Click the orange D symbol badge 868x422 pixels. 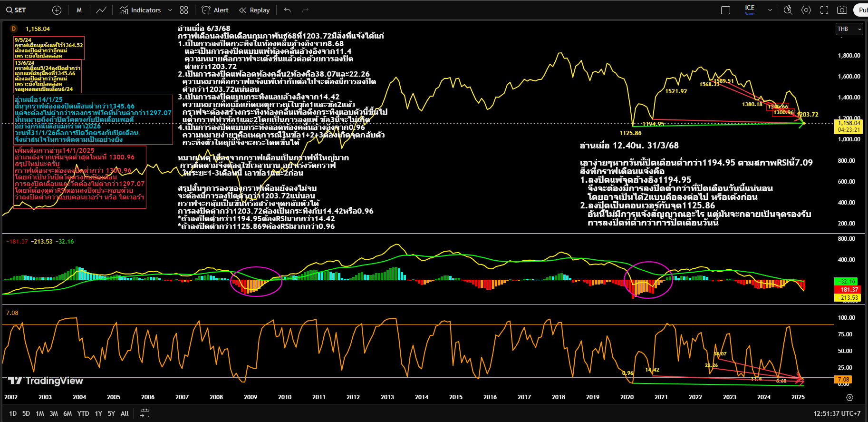pos(13,29)
